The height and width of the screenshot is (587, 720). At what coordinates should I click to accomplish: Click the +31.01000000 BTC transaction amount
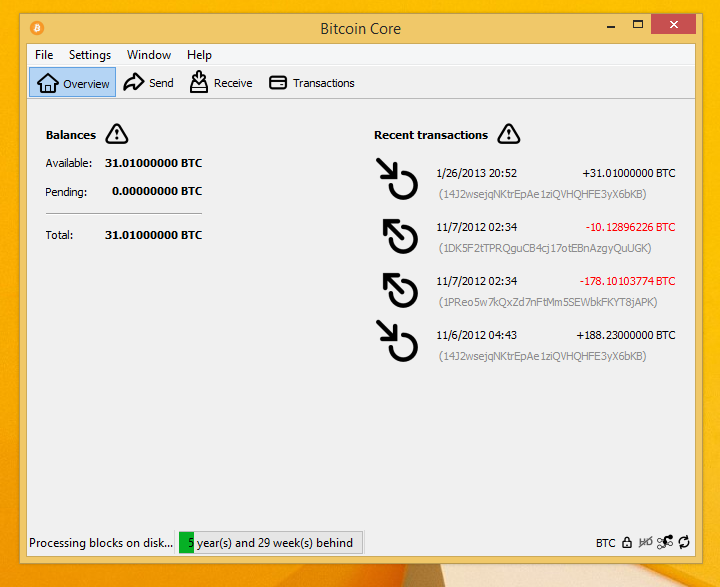pyautogui.click(x=629, y=173)
